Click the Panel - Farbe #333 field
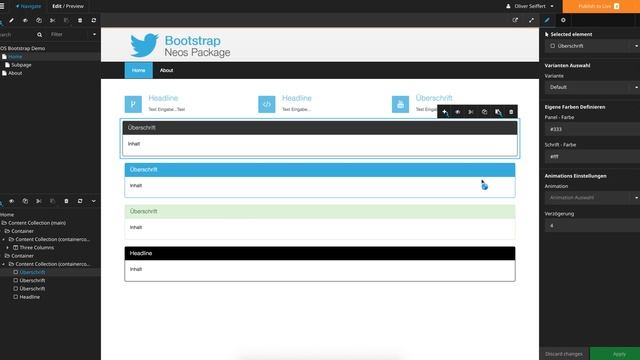The width and height of the screenshot is (640, 360). pyautogui.click(x=592, y=129)
